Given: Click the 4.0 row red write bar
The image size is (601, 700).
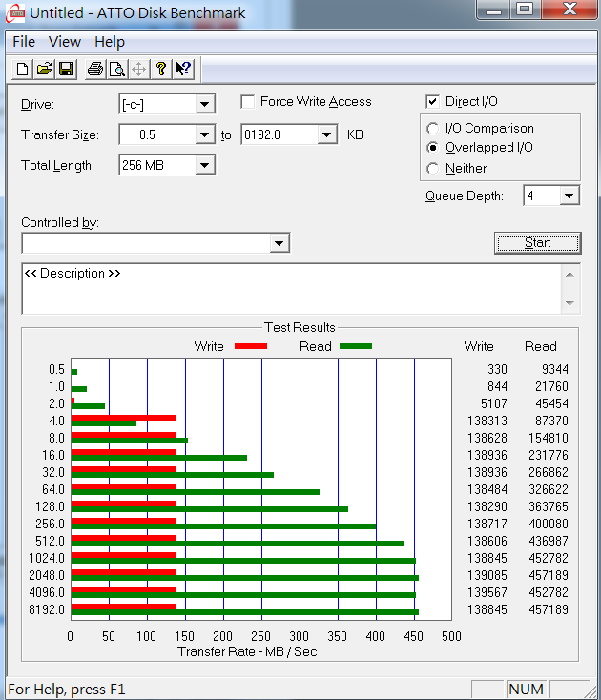Looking at the screenshot, I should click(123, 418).
